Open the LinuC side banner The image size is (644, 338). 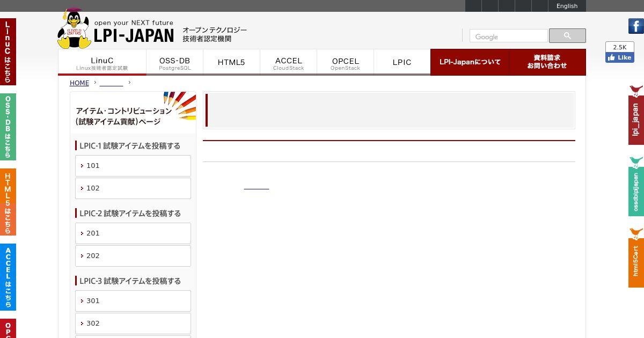click(8, 52)
